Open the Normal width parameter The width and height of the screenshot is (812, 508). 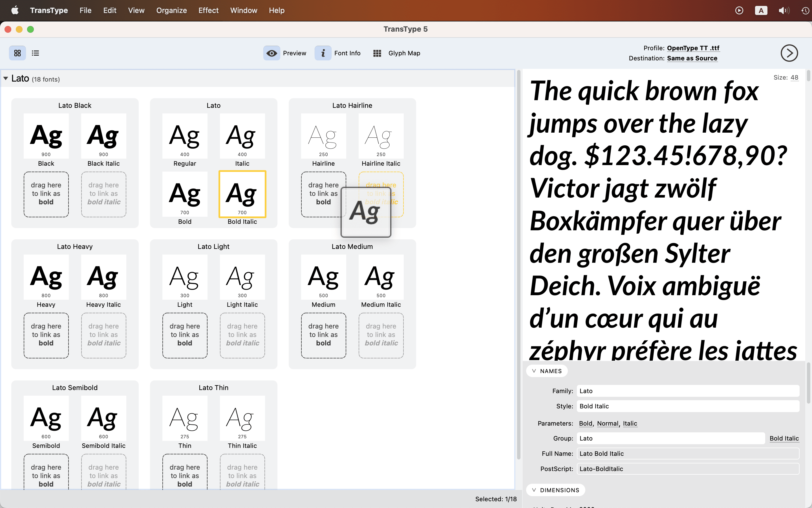coord(607,423)
